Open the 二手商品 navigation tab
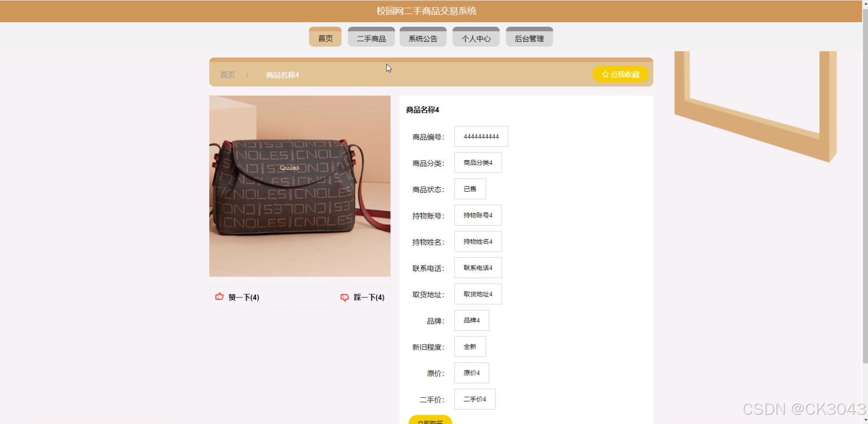Image resolution: width=868 pixels, height=424 pixels. (371, 37)
